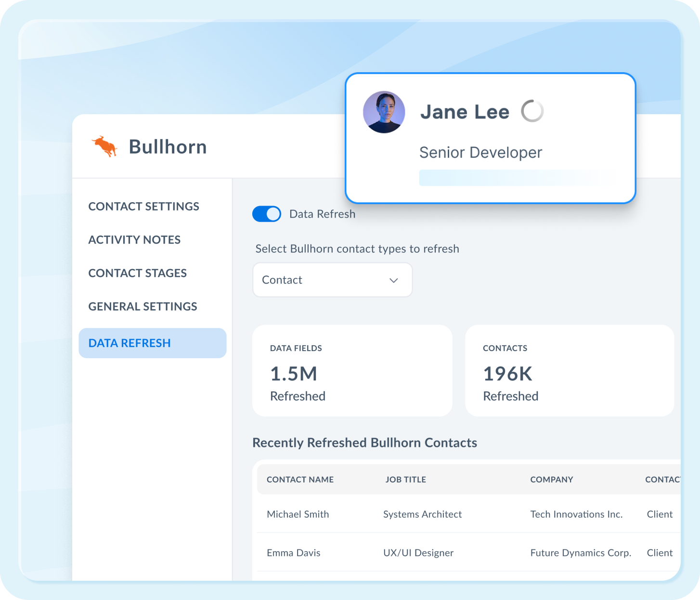700x600 pixels.
Task: Select Contact Stages in sidebar
Action: [137, 273]
